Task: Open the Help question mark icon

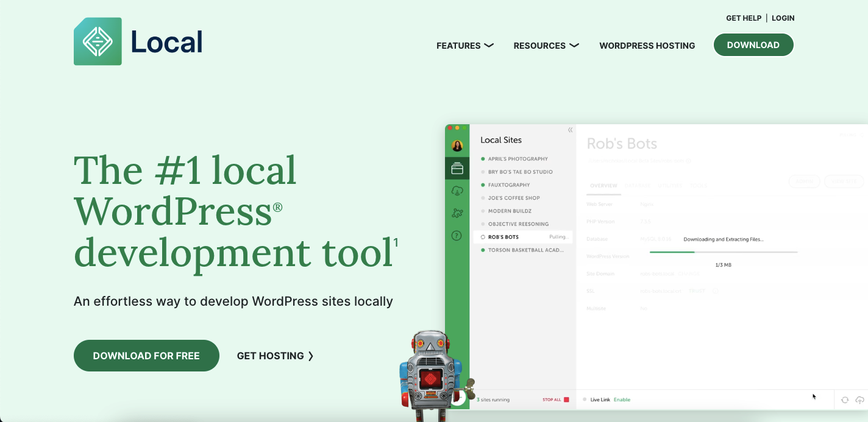Action: pos(457,236)
